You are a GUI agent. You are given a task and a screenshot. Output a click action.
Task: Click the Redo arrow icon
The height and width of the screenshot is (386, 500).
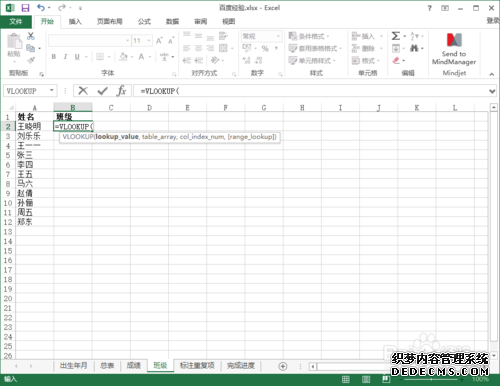(x=62, y=8)
